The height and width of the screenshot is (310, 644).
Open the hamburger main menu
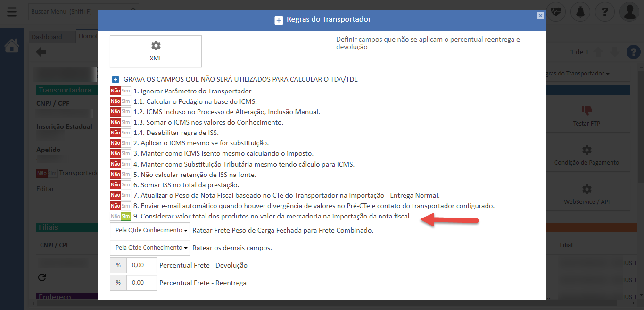pyautogui.click(x=12, y=12)
